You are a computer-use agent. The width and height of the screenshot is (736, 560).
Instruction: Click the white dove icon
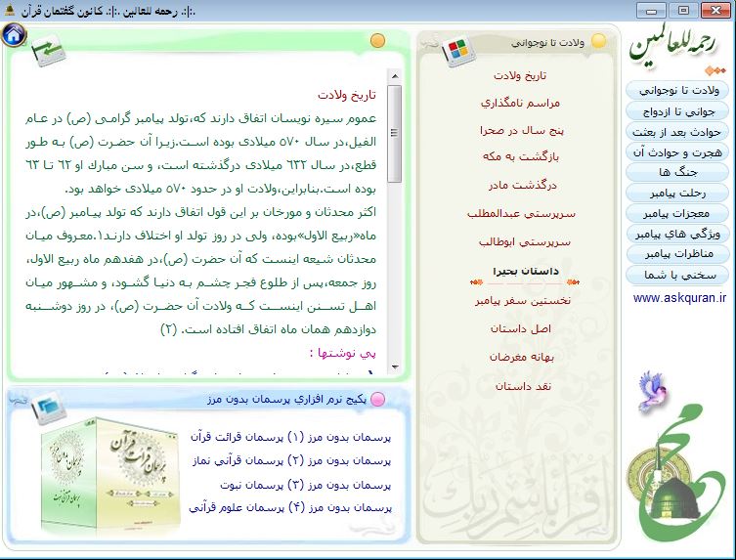tap(653, 392)
